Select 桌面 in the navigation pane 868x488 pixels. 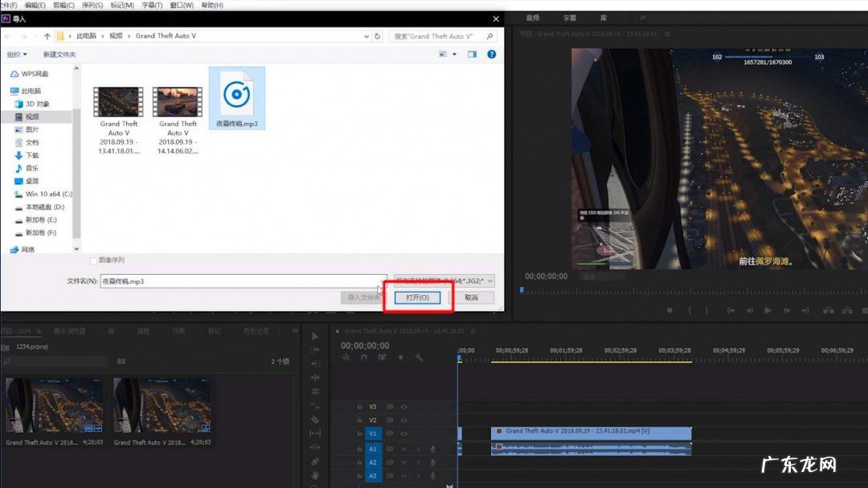tap(32, 181)
